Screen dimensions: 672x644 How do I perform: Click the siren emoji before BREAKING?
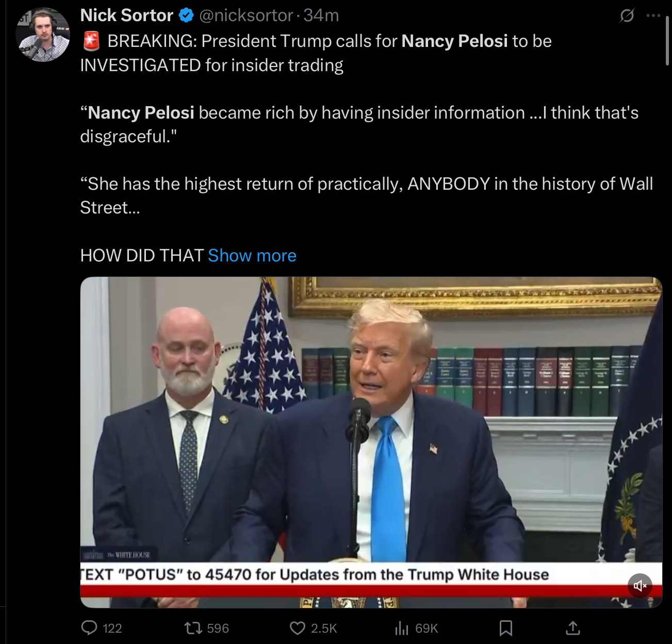pyautogui.click(x=91, y=41)
